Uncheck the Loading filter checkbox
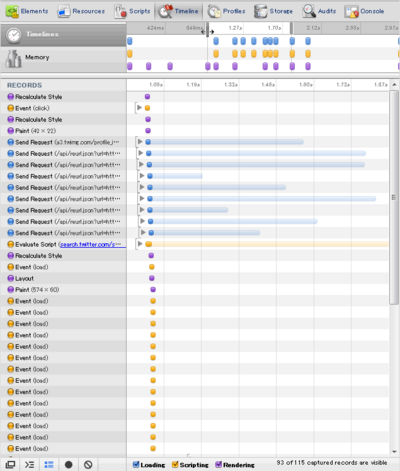Image resolution: width=400 pixels, height=471 pixels. pyautogui.click(x=136, y=464)
